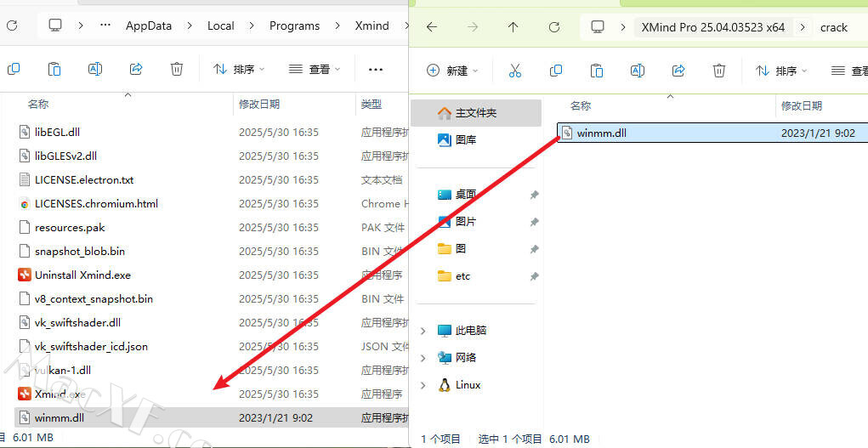Go to AppData breadcrumb in left window
Viewport: 868px width, 448px height.
[149, 26]
